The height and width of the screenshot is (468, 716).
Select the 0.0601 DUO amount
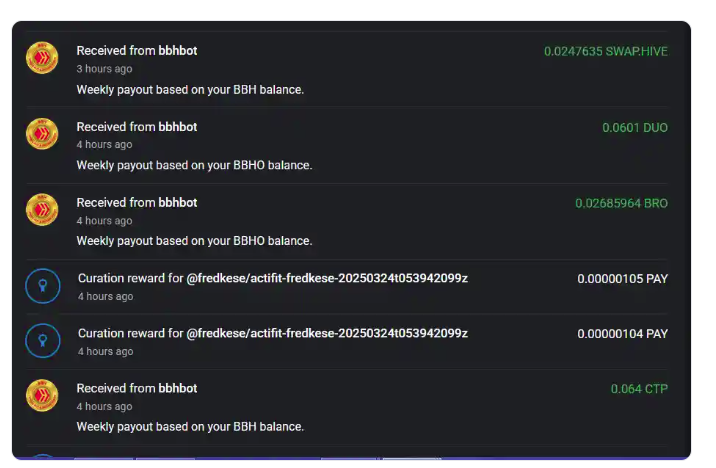click(x=635, y=127)
